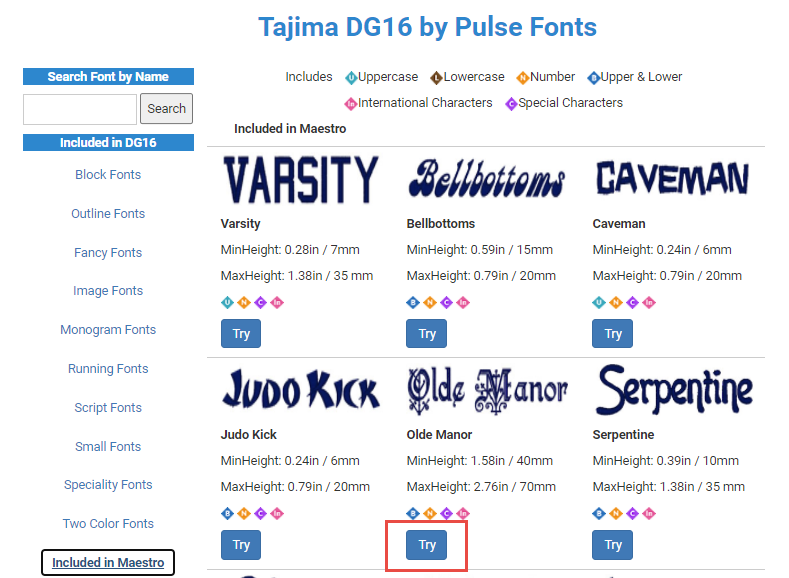Image resolution: width=789 pixels, height=578 pixels.
Task: Click Bellbottoms' blue Upper & Lower icon
Action: (413, 302)
